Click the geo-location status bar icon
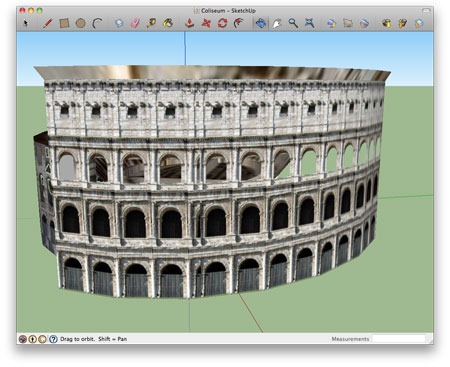The height and width of the screenshot is (367, 450). click(23, 339)
